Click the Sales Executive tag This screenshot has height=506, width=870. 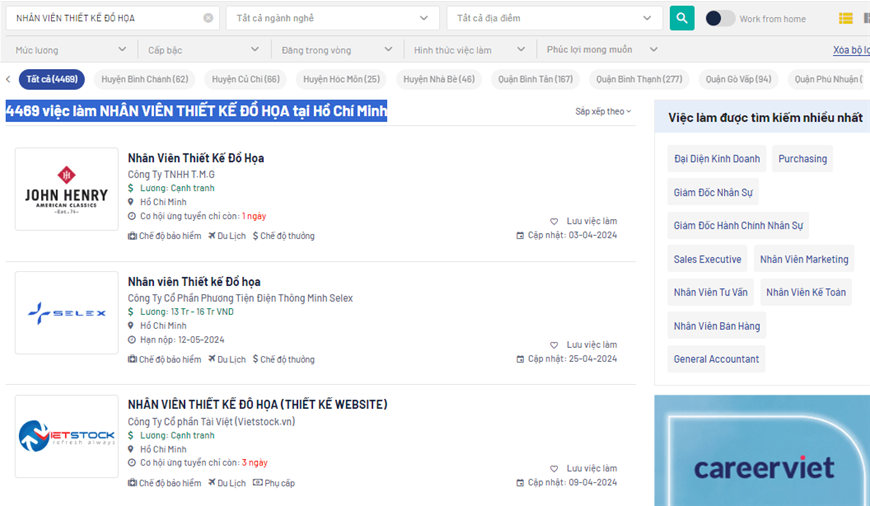[707, 259]
